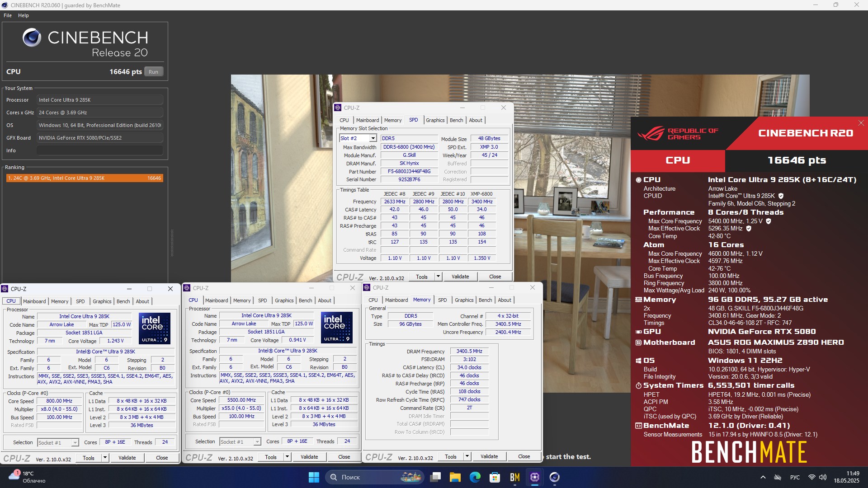Run the Cinebench CPU test
The image size is (868, 488).
click(154, 72)
